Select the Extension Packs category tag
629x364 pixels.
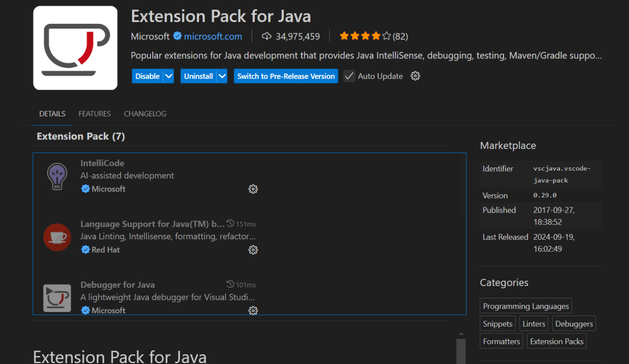pos(557,341)
